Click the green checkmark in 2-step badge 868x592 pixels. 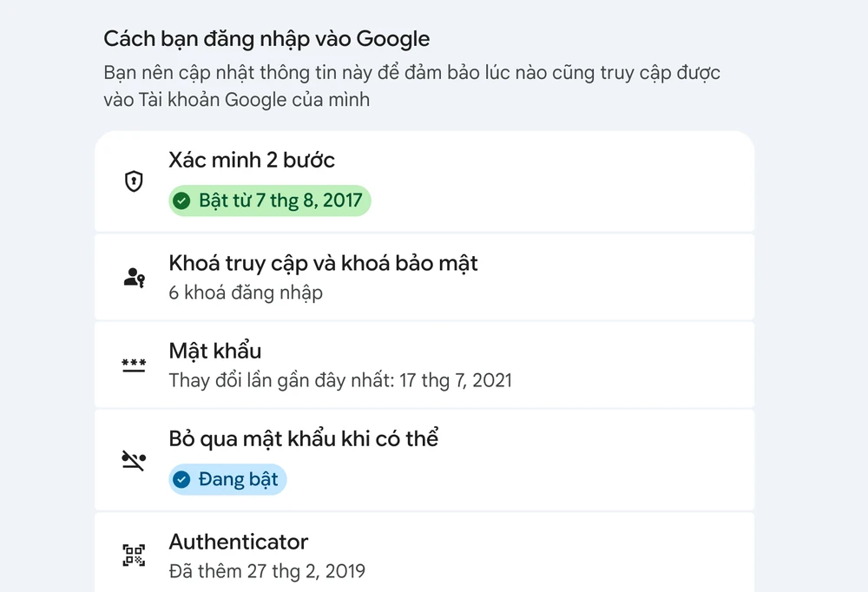click(181, 201)
